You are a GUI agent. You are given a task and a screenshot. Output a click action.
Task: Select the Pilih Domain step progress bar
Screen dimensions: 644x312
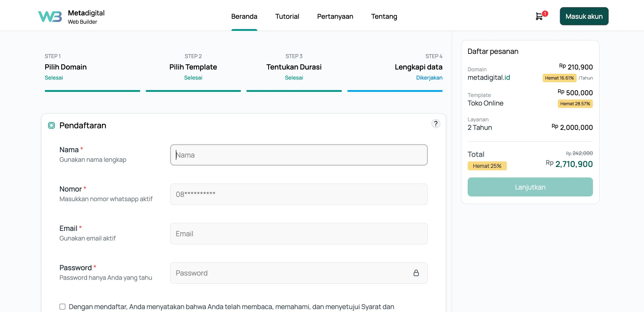(92, 91)
